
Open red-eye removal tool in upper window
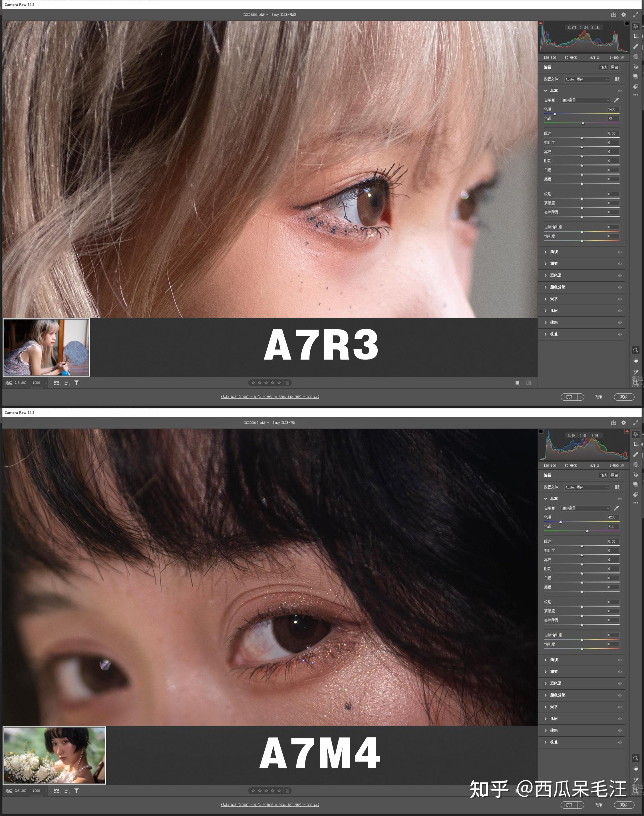pos(636,67)
